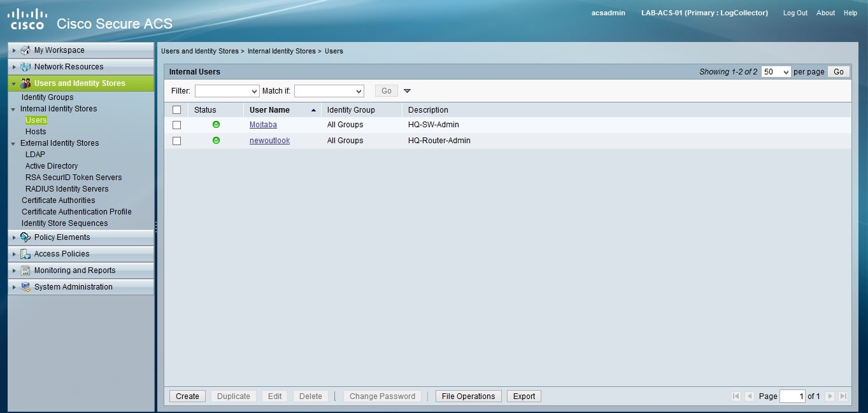868x413 pixels.
Task: Expand Monitoring and Reports section arrow
Action: 14,270
